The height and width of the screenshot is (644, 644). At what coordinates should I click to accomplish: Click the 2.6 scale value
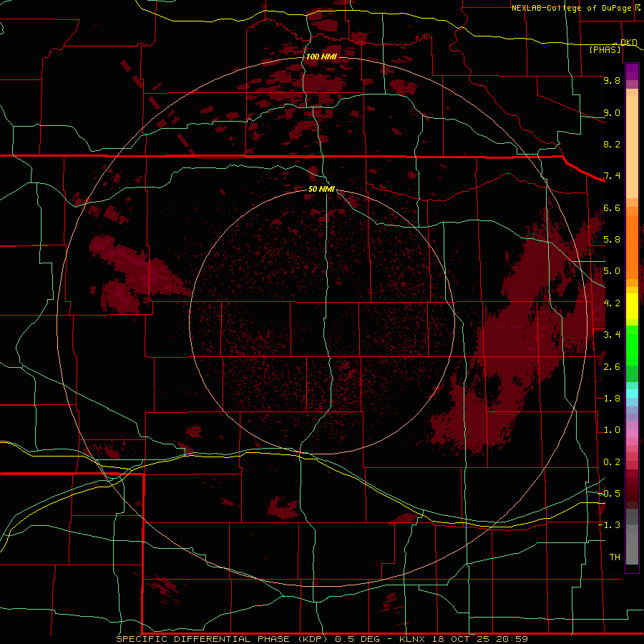pos(612,367)
